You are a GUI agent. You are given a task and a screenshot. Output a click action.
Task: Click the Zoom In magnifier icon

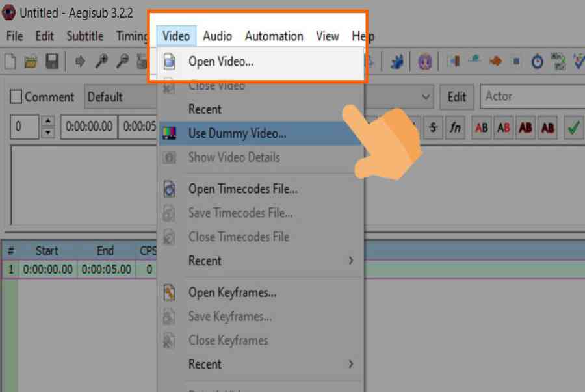point(101,62)
